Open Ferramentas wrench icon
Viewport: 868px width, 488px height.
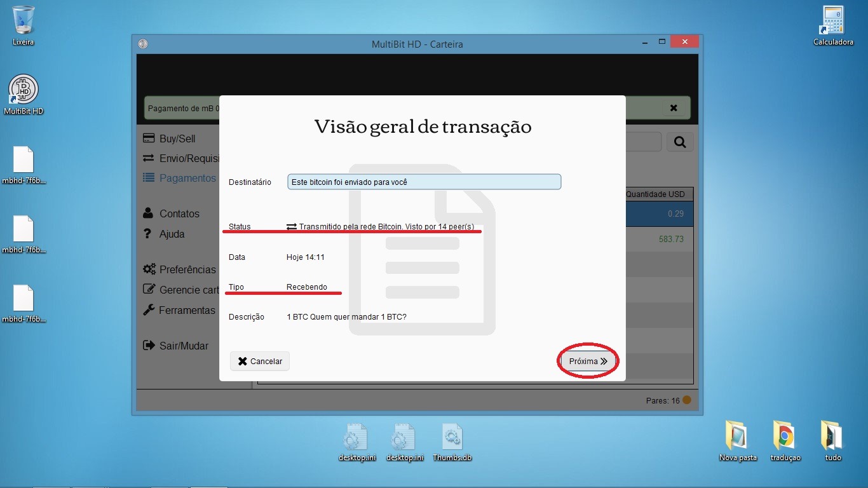click(x=149, y=310)
